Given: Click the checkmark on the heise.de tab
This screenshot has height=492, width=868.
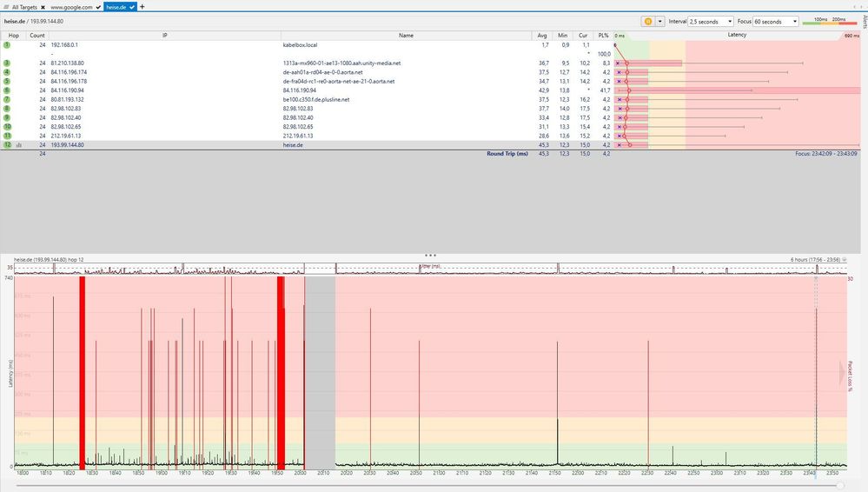Looking at the screenshot, I should [132, 7].
